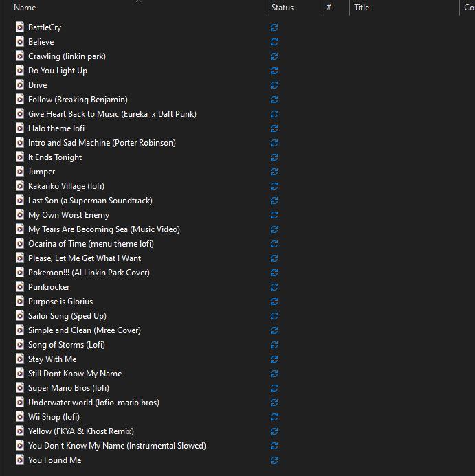Screen dimensions: 475x476
Task: Select the file Give Heart Back to Music
Action: pos(112,114)
